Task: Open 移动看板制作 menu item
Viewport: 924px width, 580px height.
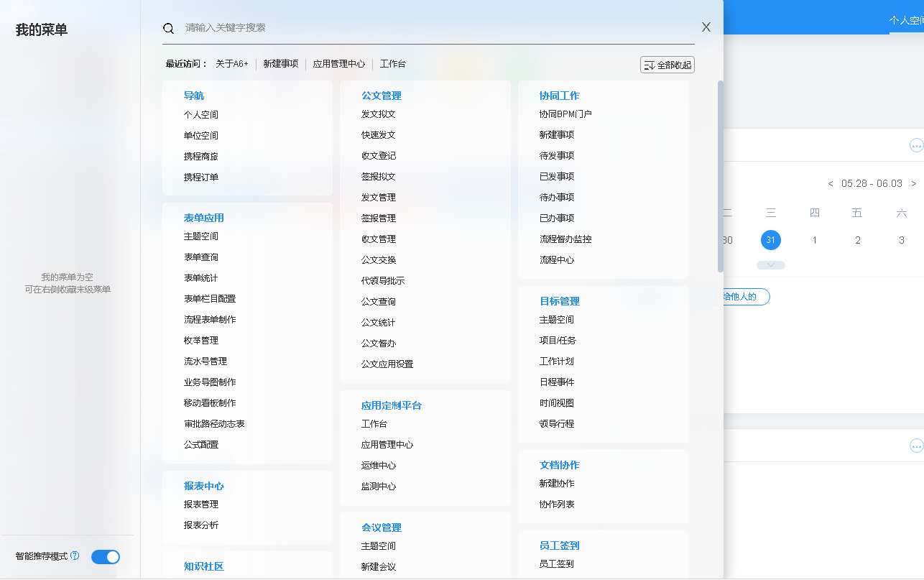Action: click(x=210, y=403)
